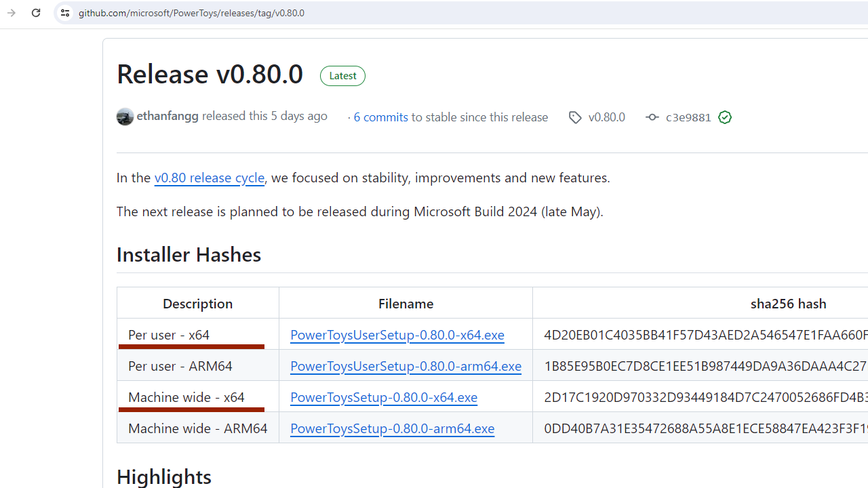Open the 6 commits link

pos(380,117)
